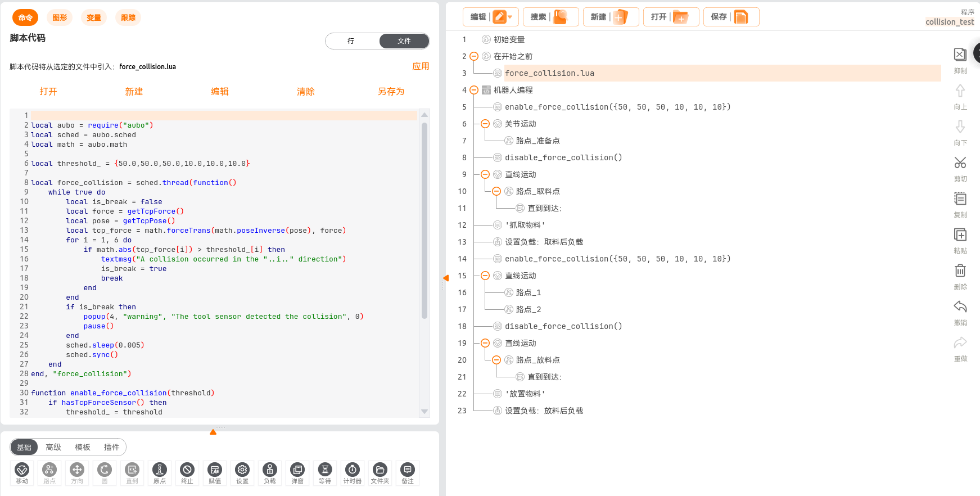
Task: Select the 文件 (File) script mode
Action: [x=404, y=41]
